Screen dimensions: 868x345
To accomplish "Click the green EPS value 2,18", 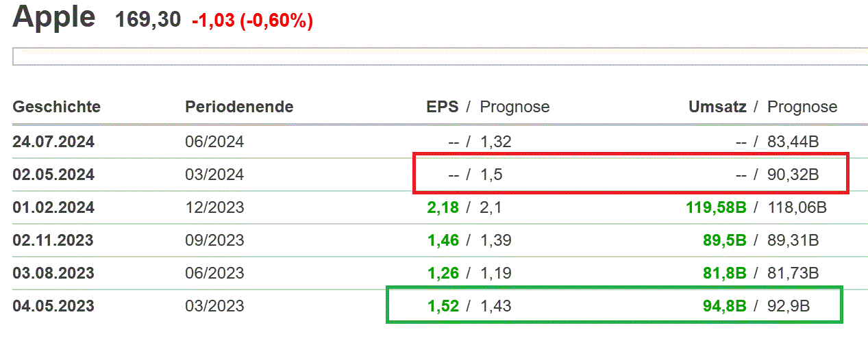I will (442, 207).
